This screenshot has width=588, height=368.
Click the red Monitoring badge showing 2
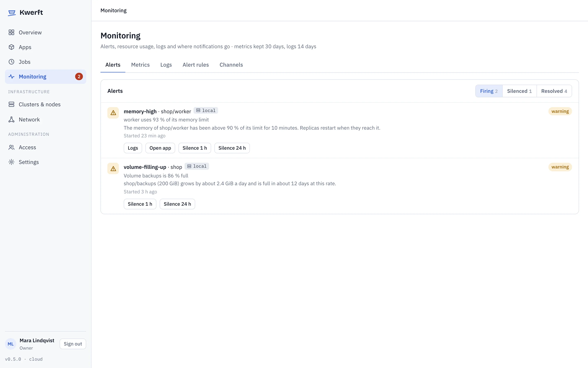click(x=79, y=76)
